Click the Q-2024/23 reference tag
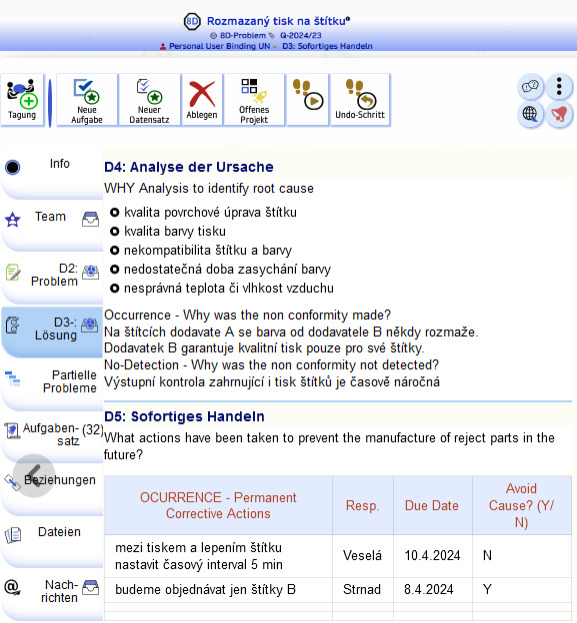This screenshot has width=577, height=623. point(301,35)
